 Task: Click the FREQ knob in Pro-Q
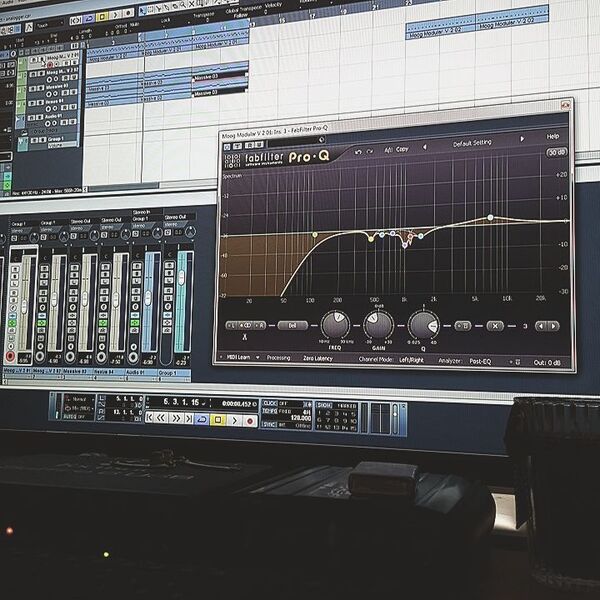tap(335, 325)
